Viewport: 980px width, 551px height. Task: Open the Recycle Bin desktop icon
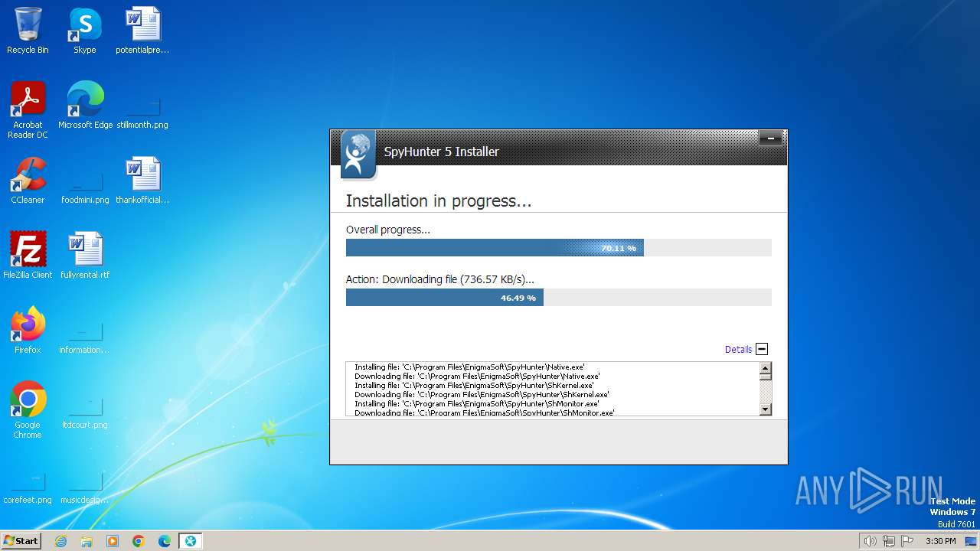pyautogui.click(x=28, y=31)
